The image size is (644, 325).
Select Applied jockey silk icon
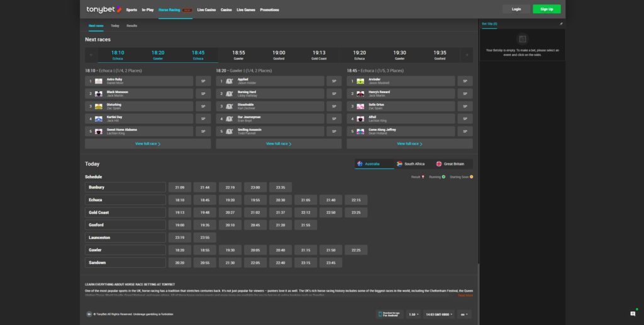pyautogui.click(x=230, y=81)
